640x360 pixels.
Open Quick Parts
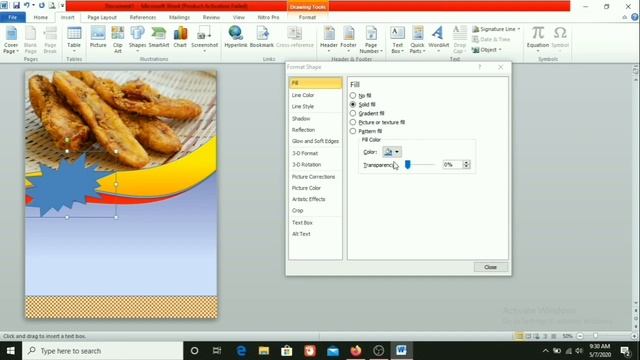(x=417, y=39)
